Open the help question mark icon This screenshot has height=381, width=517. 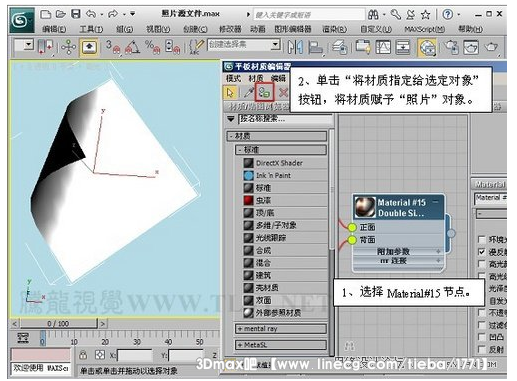click(x=448, y=14)
